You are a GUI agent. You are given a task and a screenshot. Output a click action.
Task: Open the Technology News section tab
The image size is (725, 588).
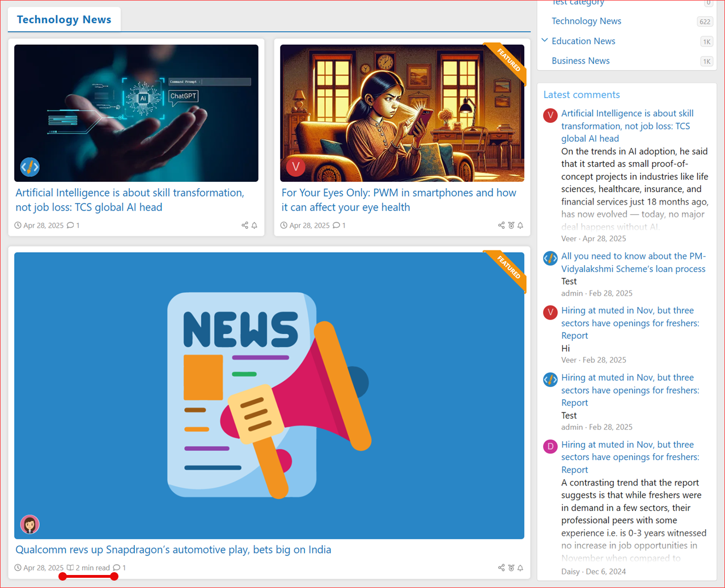click(64, 19)
